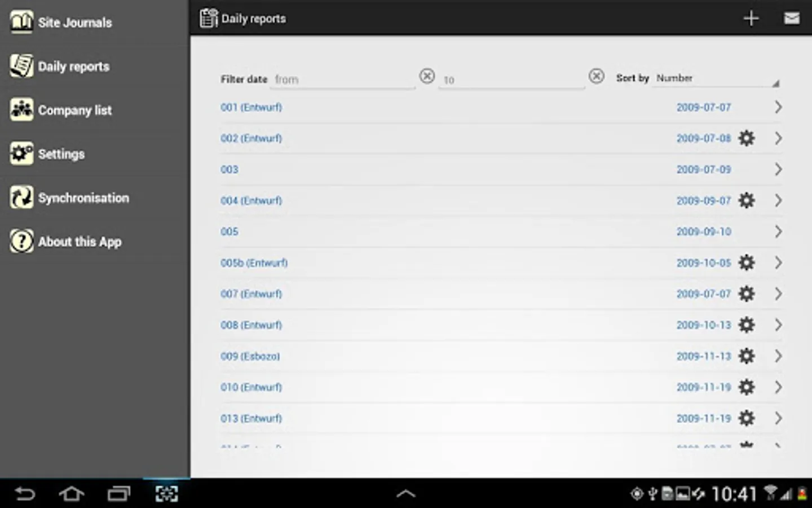812x508 pixels.
Task: Add a new daily report with plus icon
Action: (x=751, y=18)
